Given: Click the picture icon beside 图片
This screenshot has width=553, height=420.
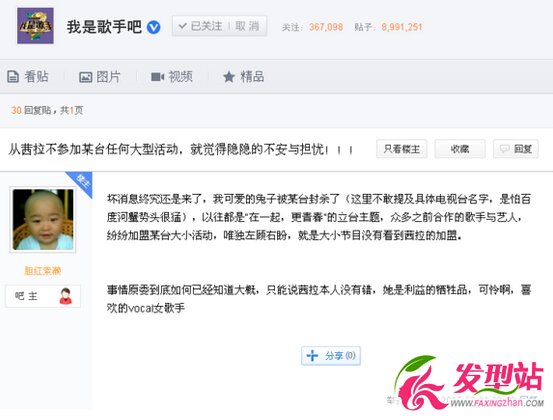Looking at the screenshot, I should (x=85, y=77).
